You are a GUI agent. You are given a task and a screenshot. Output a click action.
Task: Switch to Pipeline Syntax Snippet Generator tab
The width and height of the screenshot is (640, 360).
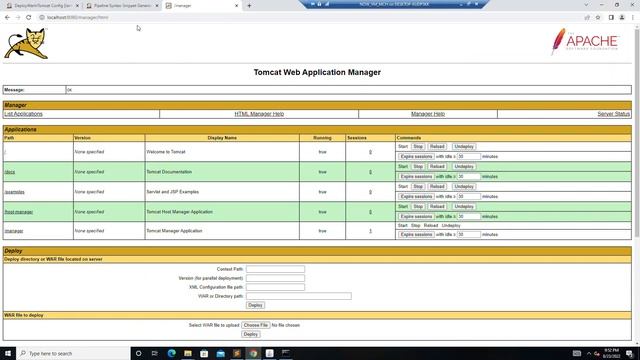coord(122,6)
